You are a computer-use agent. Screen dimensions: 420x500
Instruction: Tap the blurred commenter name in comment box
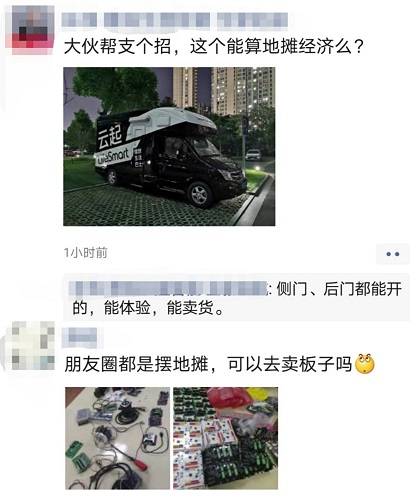[x=169, y=288]
